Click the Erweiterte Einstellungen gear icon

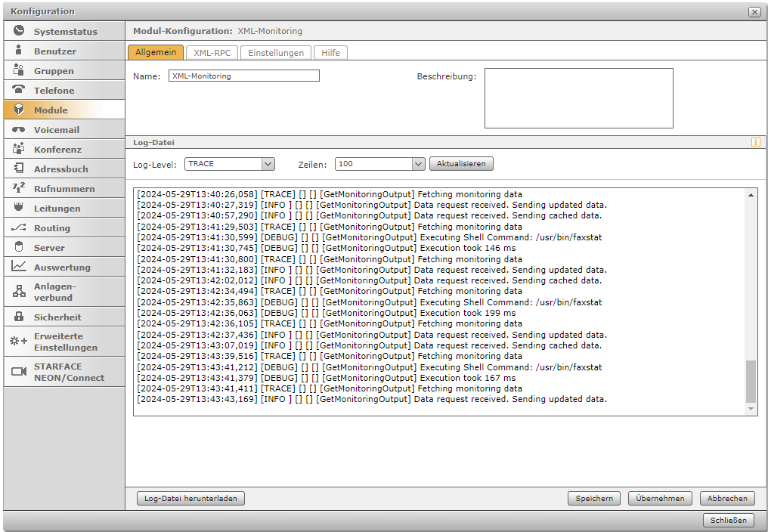19,342
